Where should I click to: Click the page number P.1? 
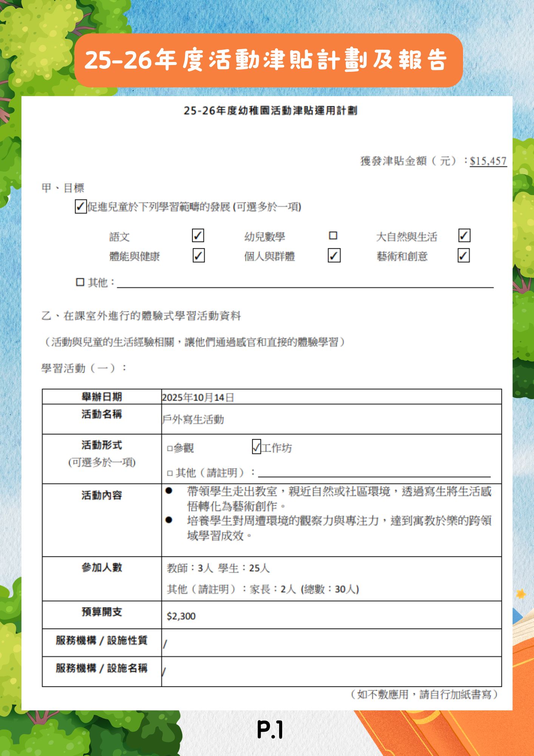[270, 730]
